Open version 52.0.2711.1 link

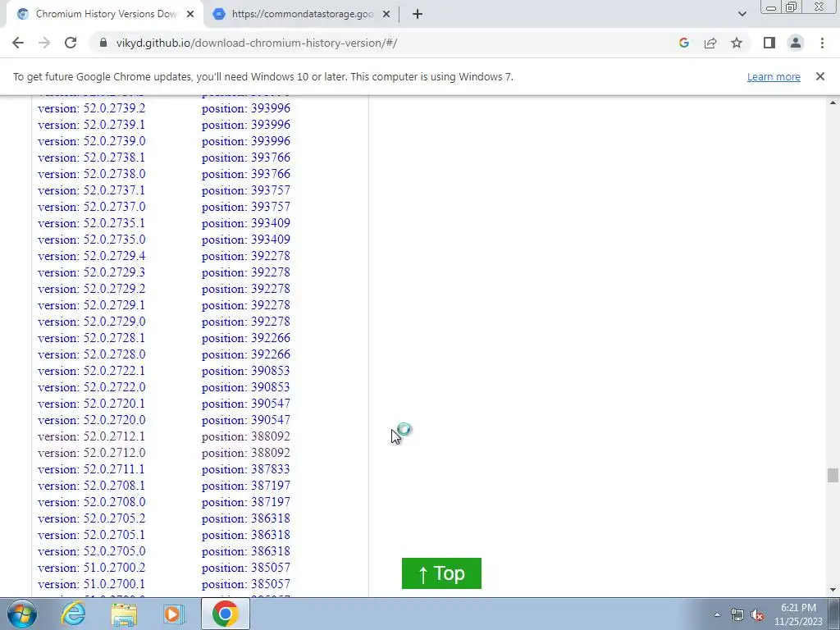92,469
